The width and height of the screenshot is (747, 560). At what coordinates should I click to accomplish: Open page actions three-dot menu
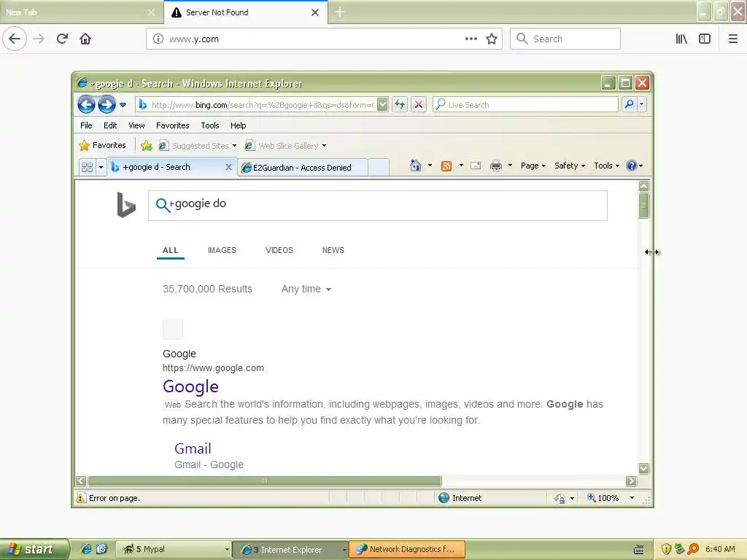[471, 39]
